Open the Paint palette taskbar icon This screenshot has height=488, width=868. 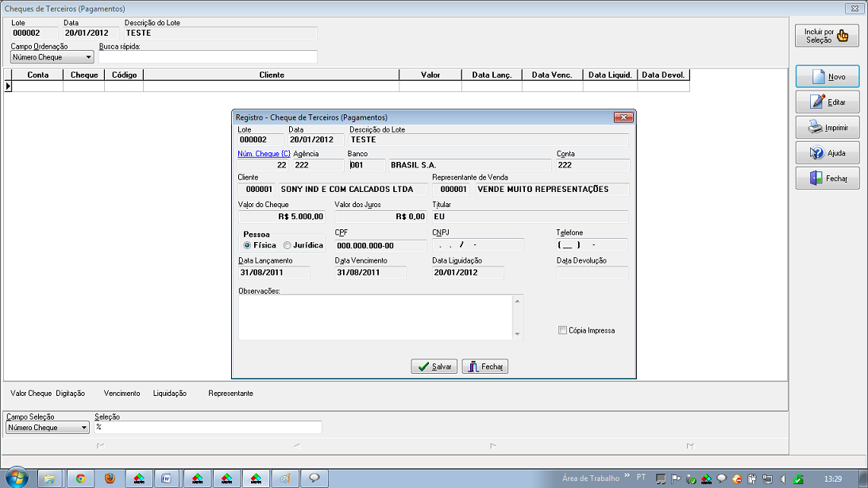285,478
